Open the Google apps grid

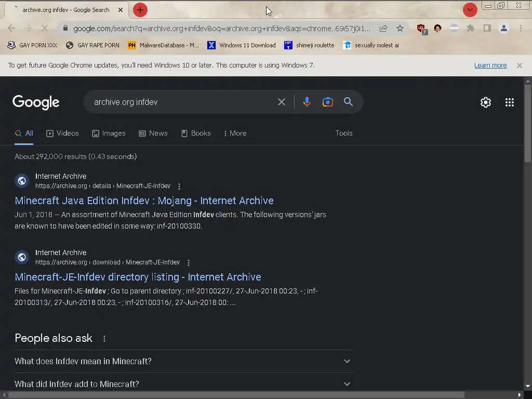(509, 102)
